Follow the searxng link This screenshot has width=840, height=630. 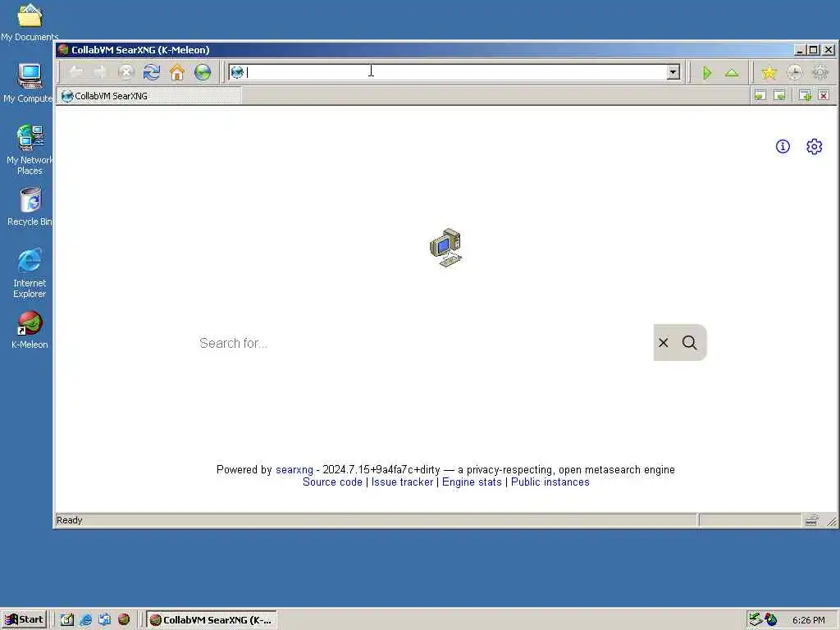point(294,470)
